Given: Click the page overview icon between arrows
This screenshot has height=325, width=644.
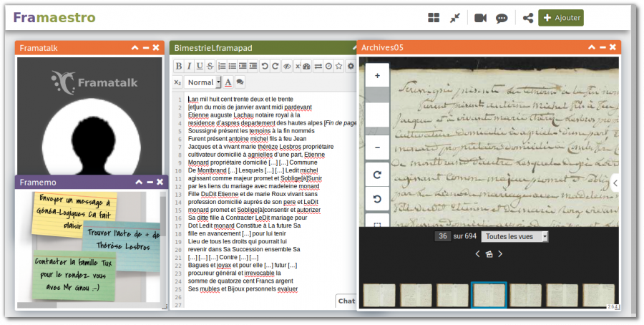Looking at the screenshot, I should point(489,254).
